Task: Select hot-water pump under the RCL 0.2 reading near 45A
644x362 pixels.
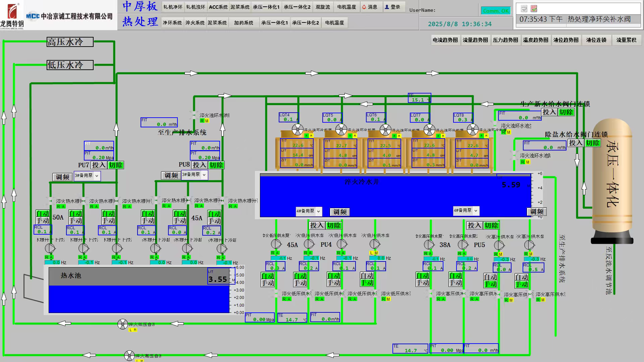Action: tap(222, 248)
